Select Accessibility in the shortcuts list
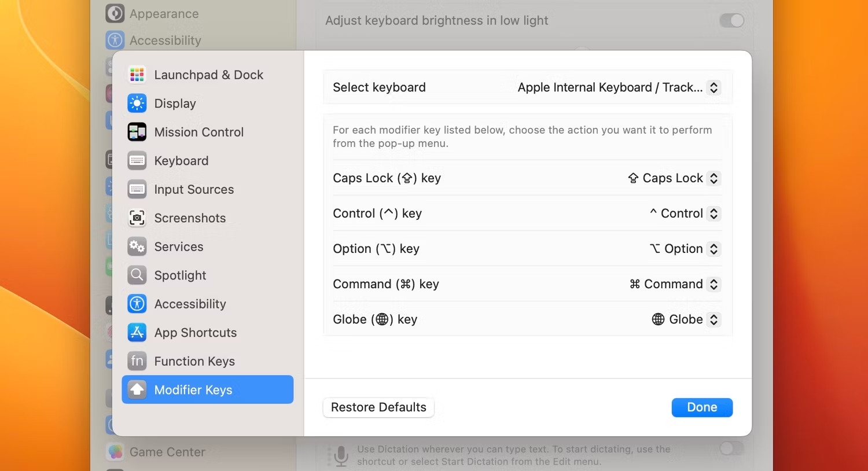Viewport: 868px width, 471px height. tap(208, 304)
